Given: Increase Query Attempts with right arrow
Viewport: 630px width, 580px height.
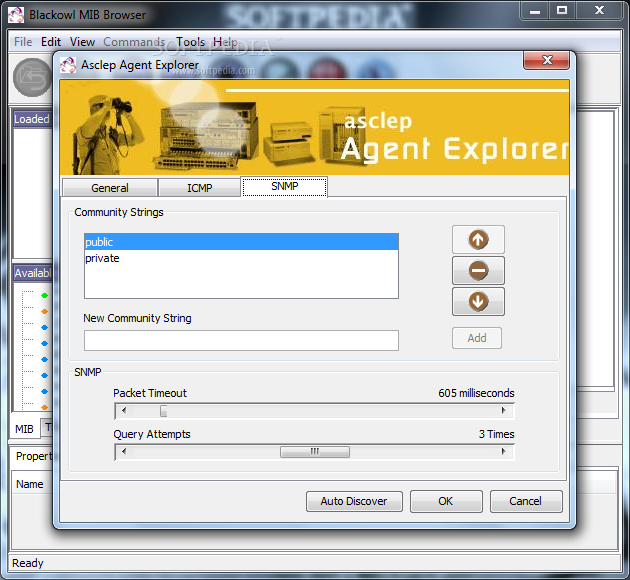Looking at the screenshot, I should coord(503,451).
